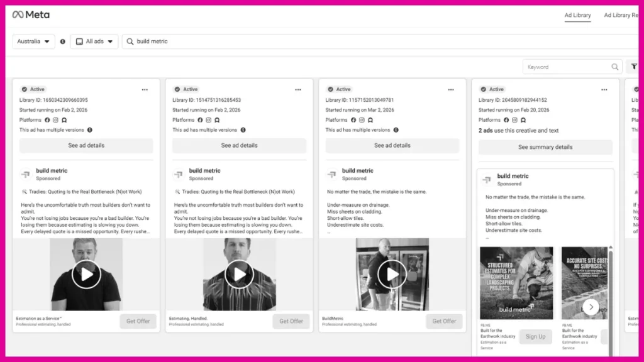Click the build metric search field
Viewport: 644px width, 362px height.
coord(382,41)
